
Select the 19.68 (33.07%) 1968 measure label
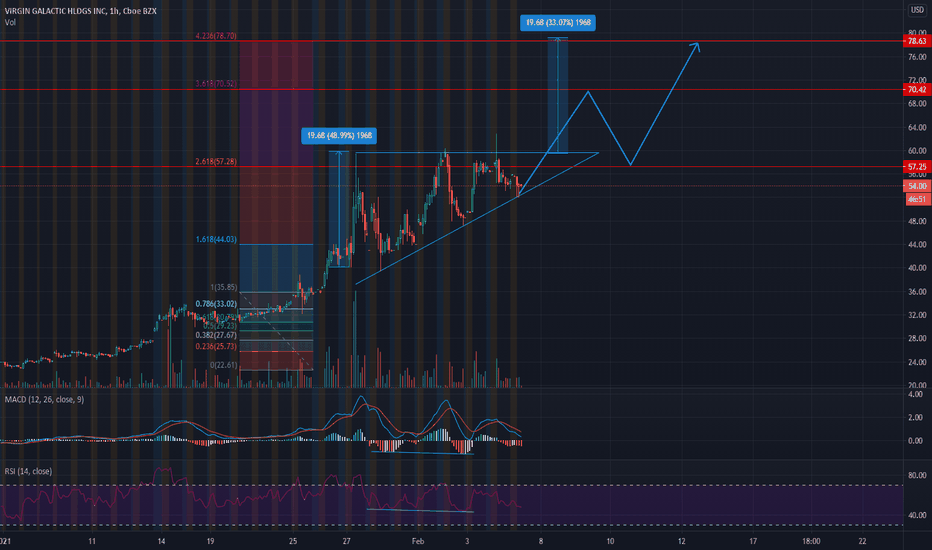558,23
